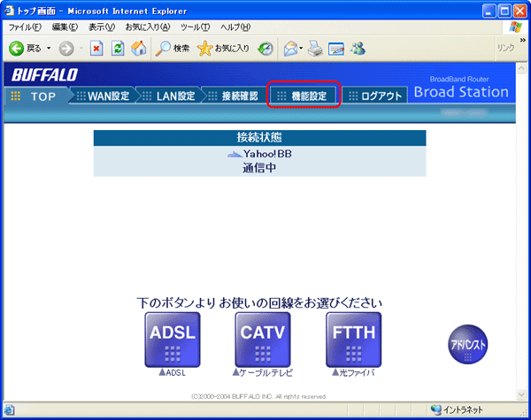Viewport: 531px width, 420px height.
Task: Select the CATV line button
Action: tap(263, 340)
